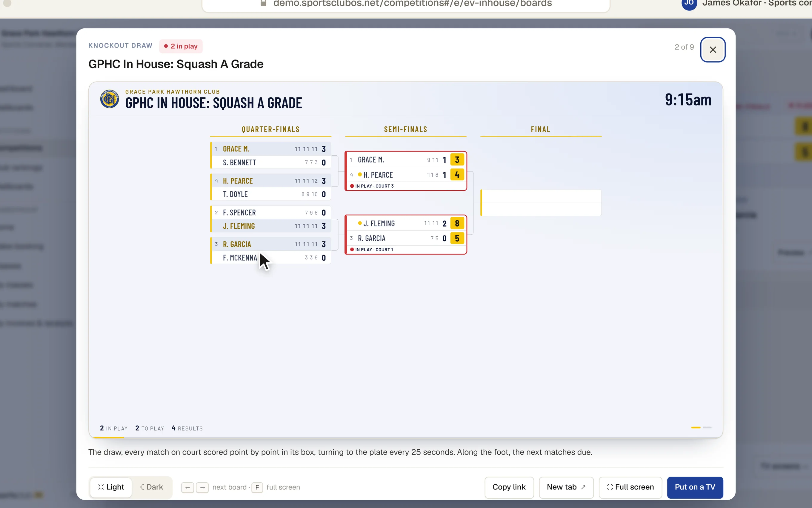This screenshot has height=508, width=812.
Task: Click H. Pearce row in the quarter-finals
Action: click(x=271, y=181)
